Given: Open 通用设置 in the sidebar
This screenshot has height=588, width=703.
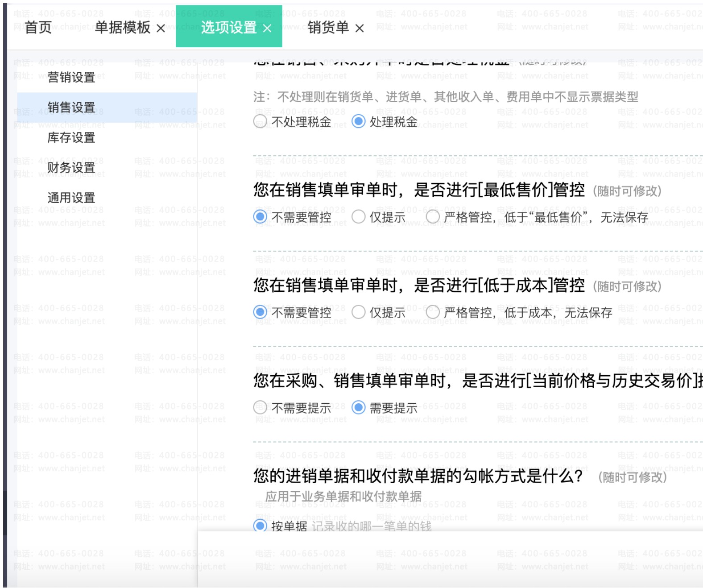Looking at the screenshot, I should 71,198.
